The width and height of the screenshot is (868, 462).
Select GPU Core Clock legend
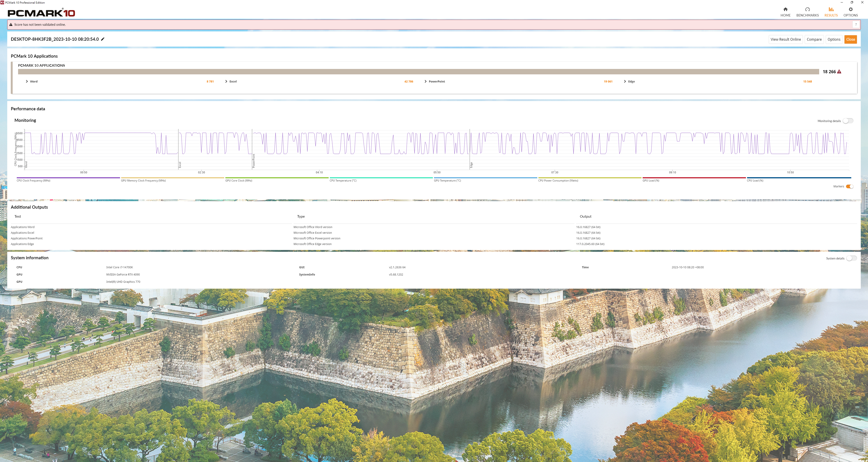[x=277, y=179]
